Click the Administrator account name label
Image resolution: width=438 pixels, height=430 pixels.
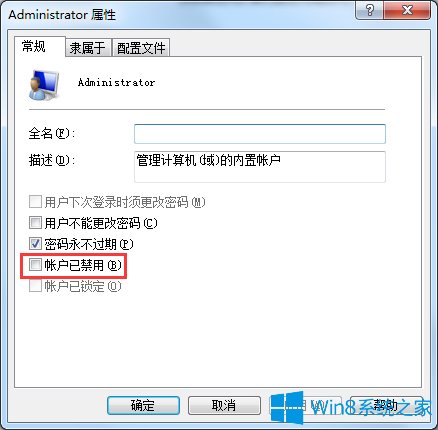[x=116, y=82]
